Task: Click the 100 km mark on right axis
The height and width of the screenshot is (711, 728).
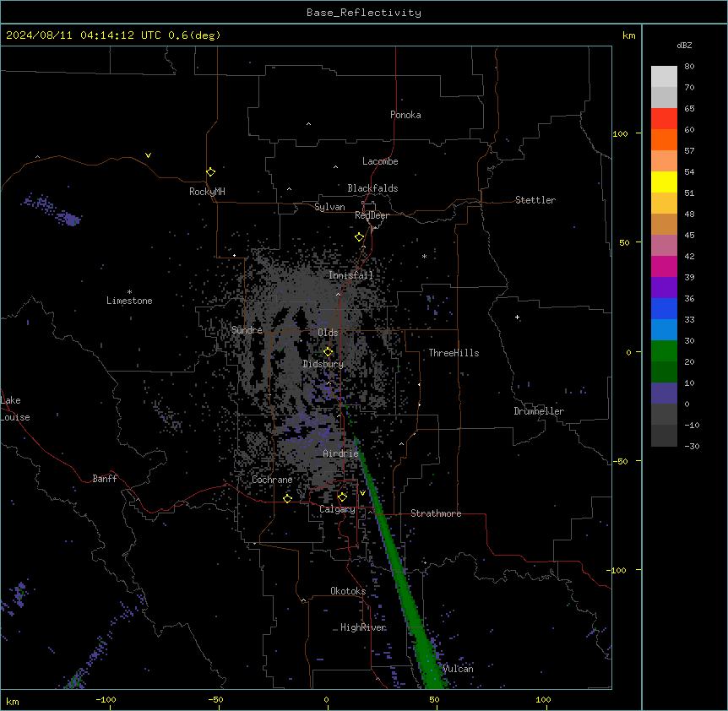Action: [620, 133]
